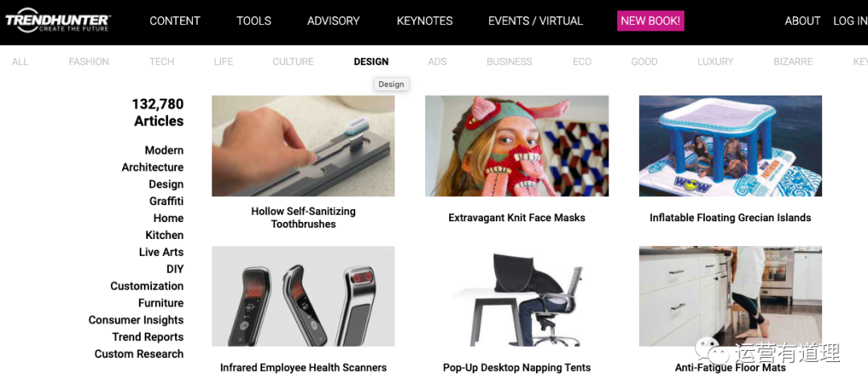Screen dimensions: 868x391
Task: Select the LUXURY category tab
Action: (x=715, y=61)
